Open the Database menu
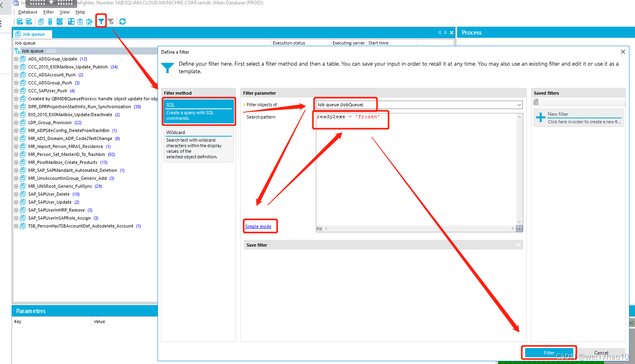Image resolution: width=635 pixels, height=364 pixels. tap(28, 12)
